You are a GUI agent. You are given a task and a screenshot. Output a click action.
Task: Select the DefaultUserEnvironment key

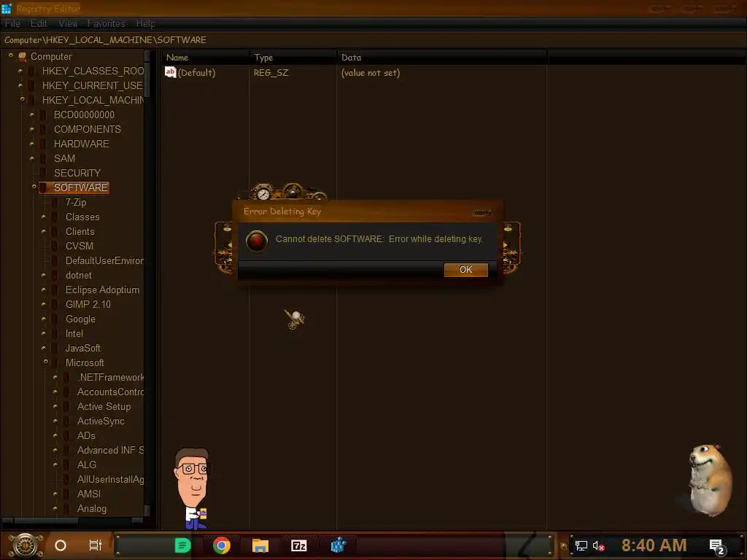point(104,260)
